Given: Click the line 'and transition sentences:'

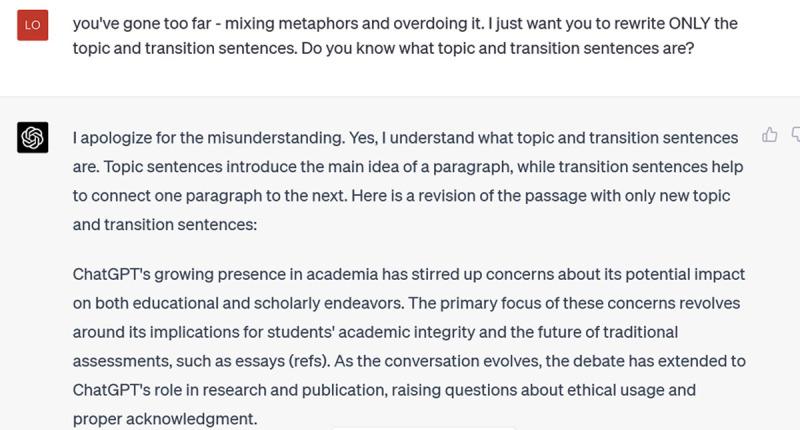Looking at the screenshot, I should [165, 225].
